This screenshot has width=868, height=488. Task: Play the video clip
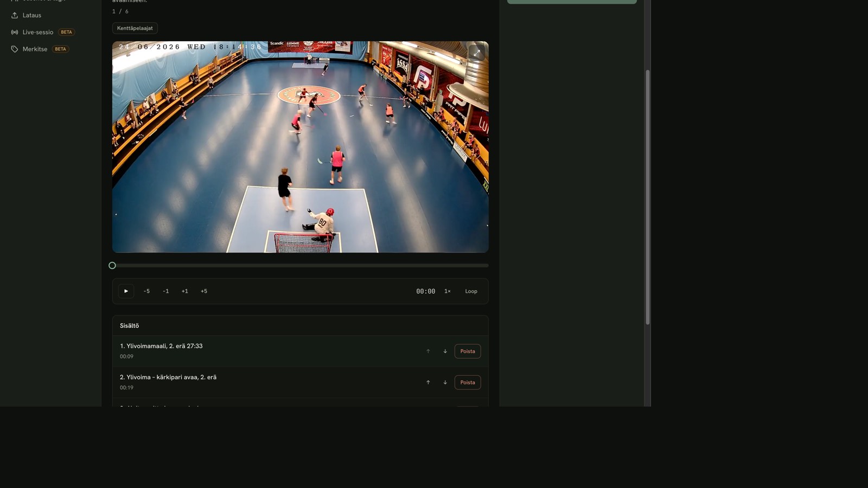126,291
